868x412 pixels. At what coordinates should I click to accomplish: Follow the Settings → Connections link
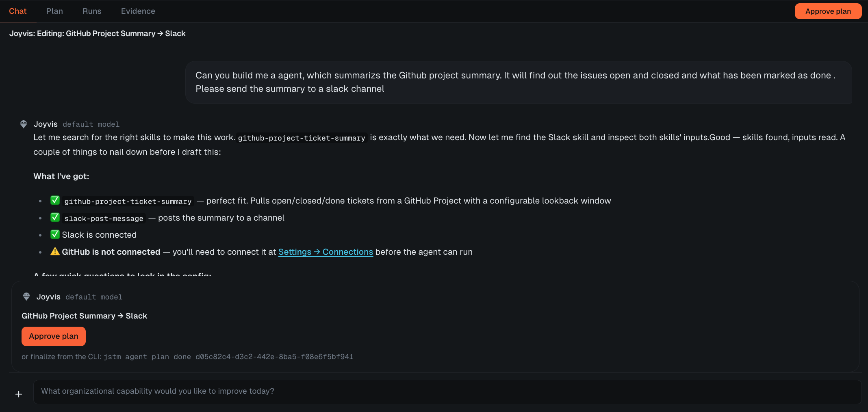pos(325,252)
